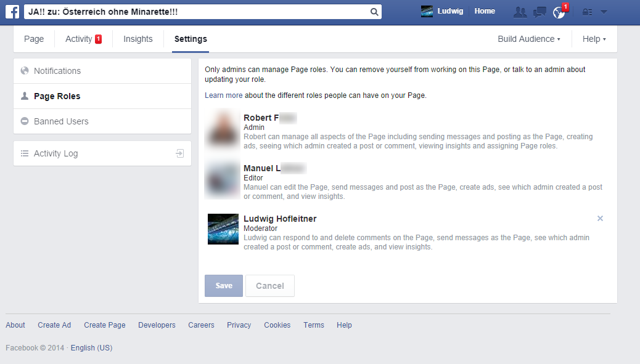Open the messages icon in top bar
This screenshot has height=364, width=640.
point(539,12)
